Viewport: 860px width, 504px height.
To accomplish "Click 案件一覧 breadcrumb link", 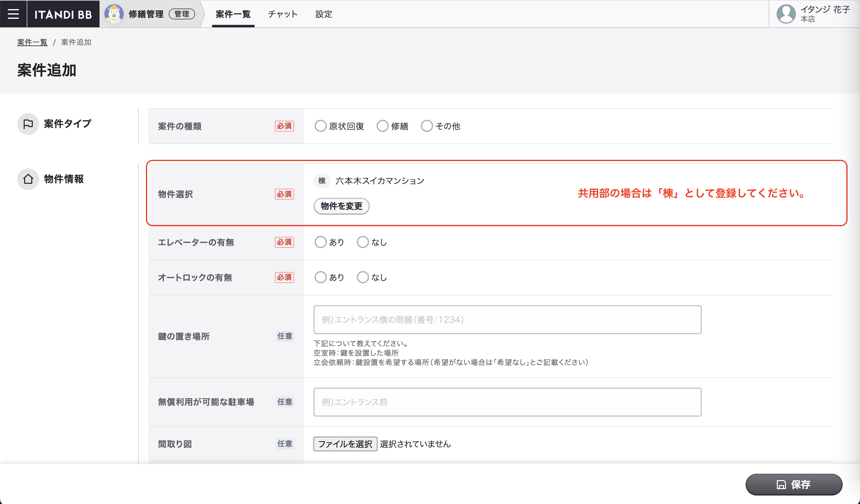I will (x=32, y=42).
